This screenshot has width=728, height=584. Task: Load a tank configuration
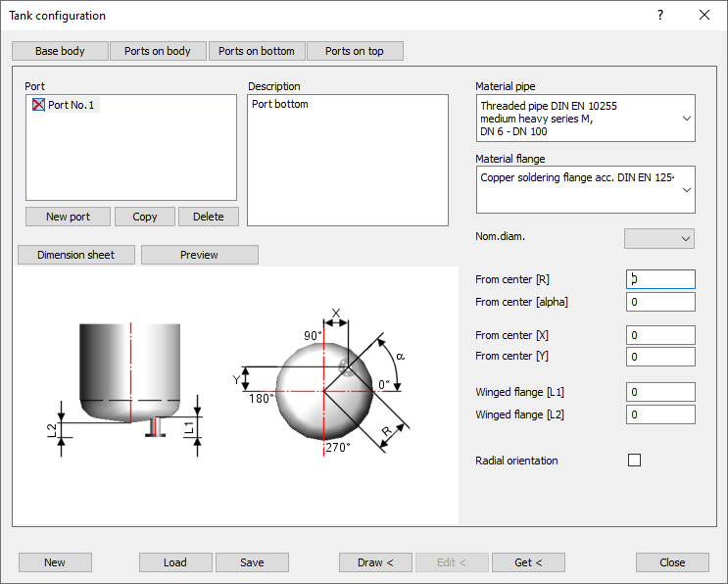(175, 562)
